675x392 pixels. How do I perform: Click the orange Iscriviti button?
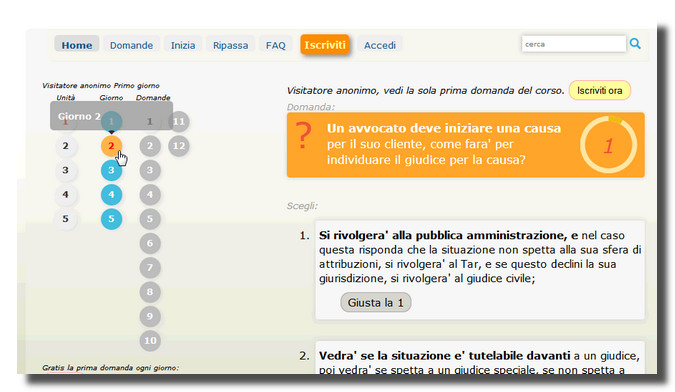(x=325, y=45)
